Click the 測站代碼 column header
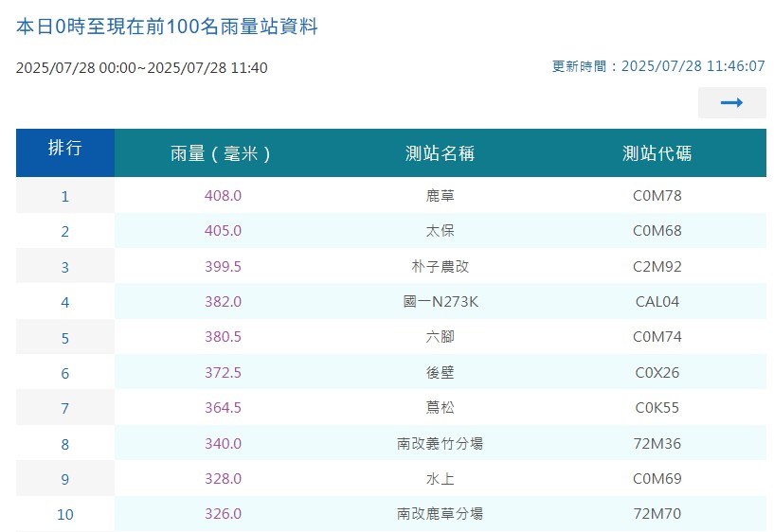 click(x=657, y=153)
